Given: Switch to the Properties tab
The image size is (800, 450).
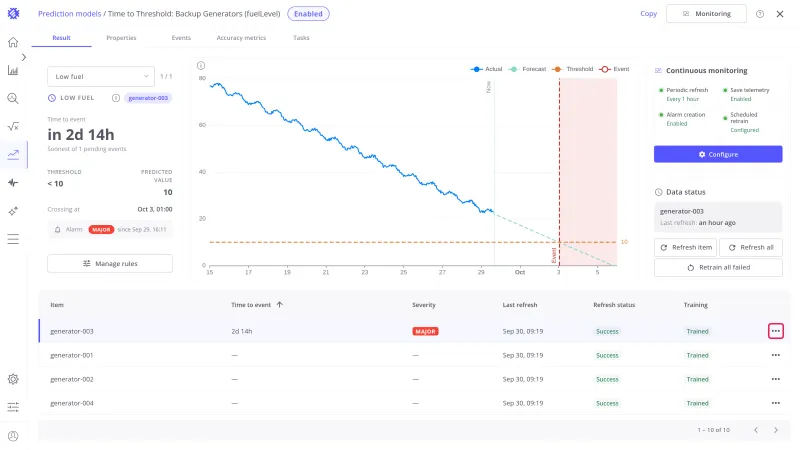Looking at the screenshot, I should 121,38.
